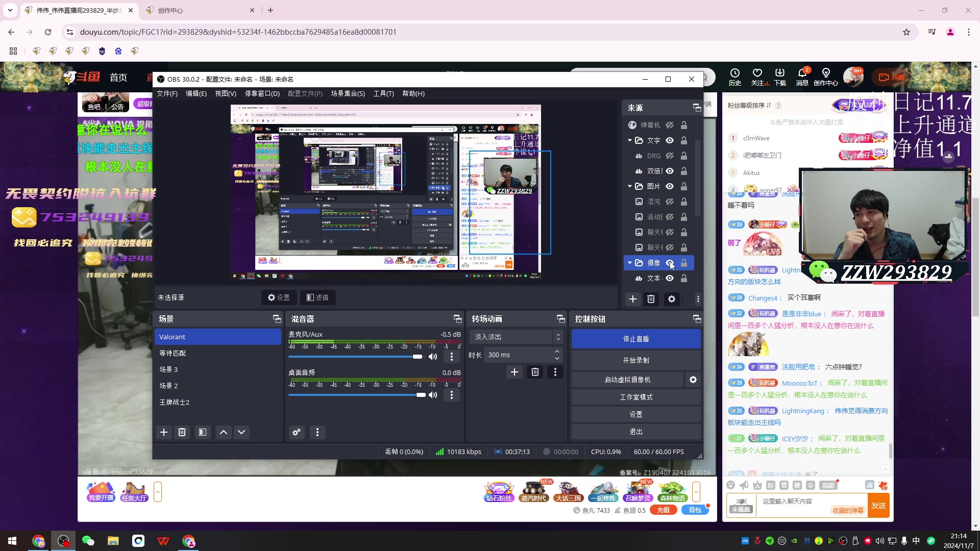The width and height of the screenshot is (980, 551).
Task: Lock the 摄像 group
Action: (x=684, y=263)
